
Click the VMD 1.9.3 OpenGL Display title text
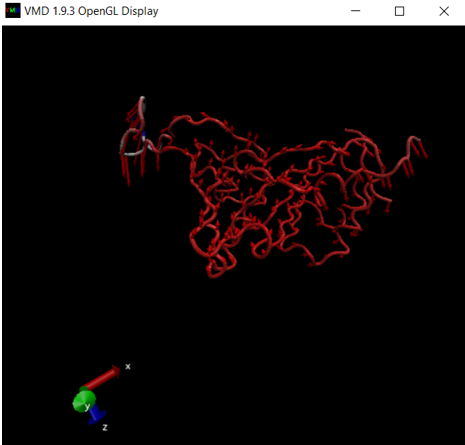[x=91, y=11]
